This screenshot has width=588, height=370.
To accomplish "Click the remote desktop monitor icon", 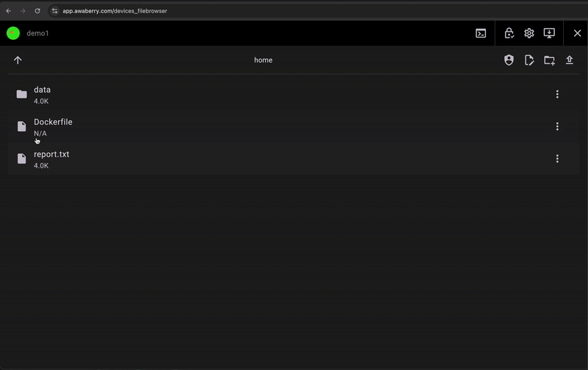I will point(549,33).
